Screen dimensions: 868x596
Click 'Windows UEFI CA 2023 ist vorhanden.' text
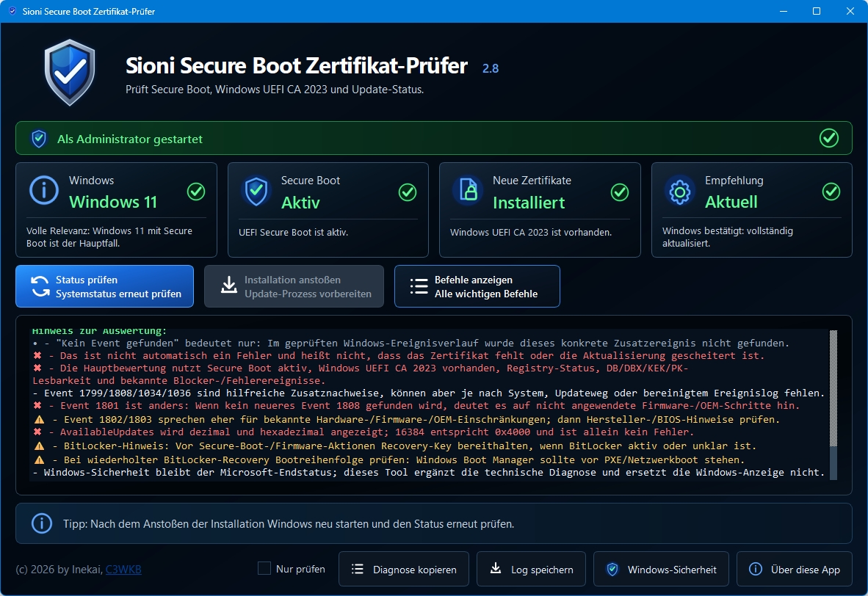(x=531, y=233)
